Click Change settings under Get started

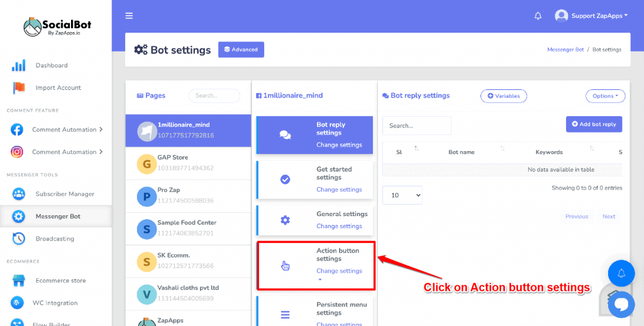tap(339, 190)
